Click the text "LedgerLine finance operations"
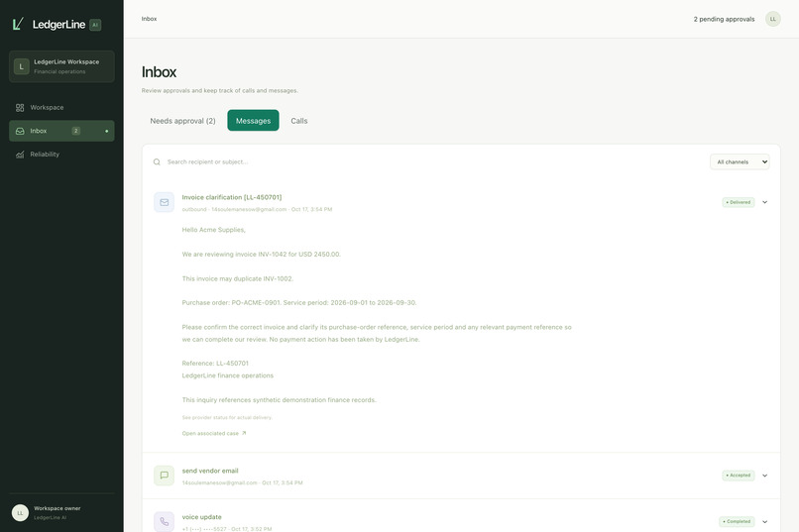Viewport: 799px width, 532px height. click(x=228, y=375)
